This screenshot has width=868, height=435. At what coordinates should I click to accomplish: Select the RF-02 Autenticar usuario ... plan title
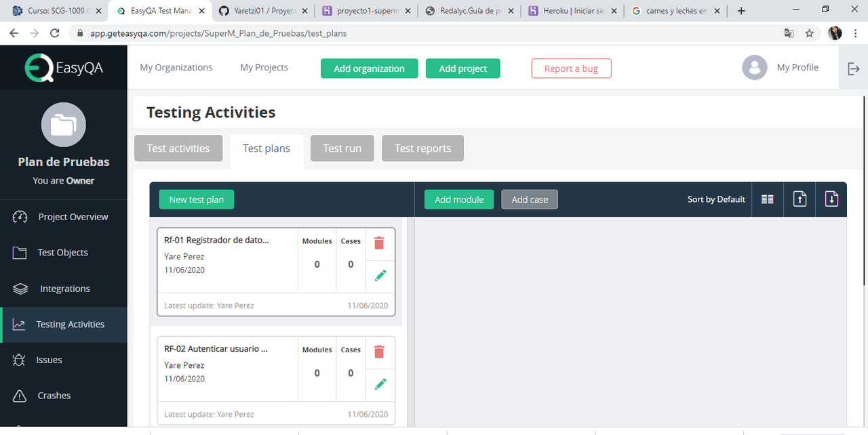coord(216,349)
